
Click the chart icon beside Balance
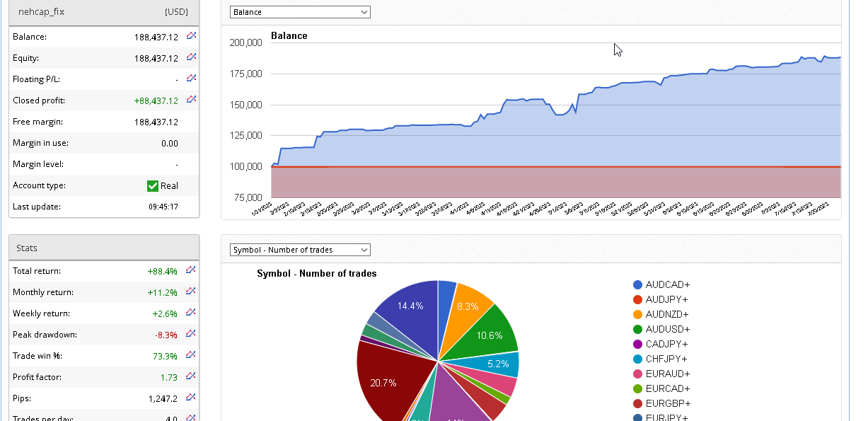[191, 35]
